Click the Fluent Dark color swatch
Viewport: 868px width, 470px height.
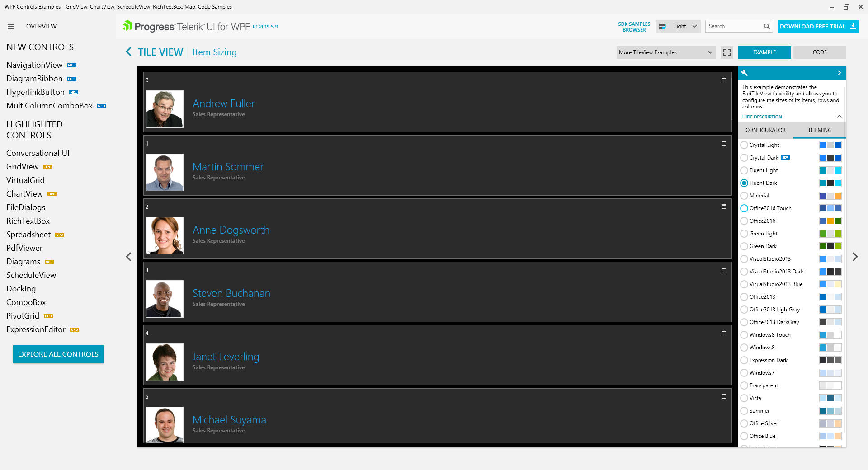[x=830, y=183]
